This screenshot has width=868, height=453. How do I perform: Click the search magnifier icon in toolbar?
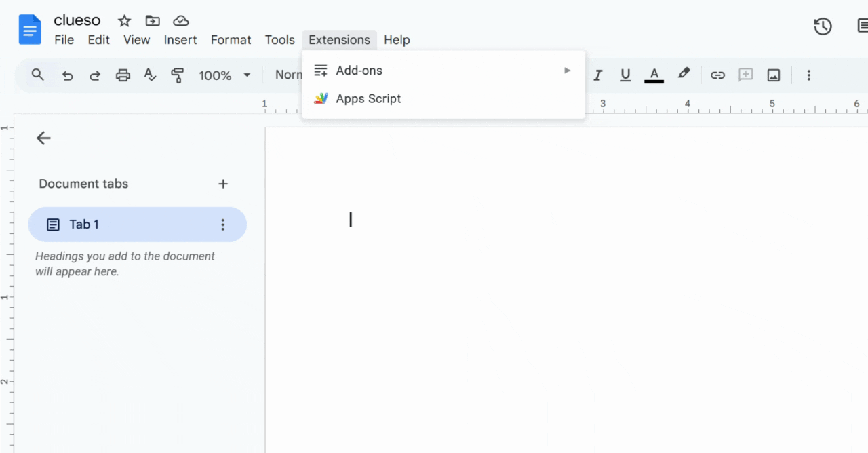tap(38, 75)
